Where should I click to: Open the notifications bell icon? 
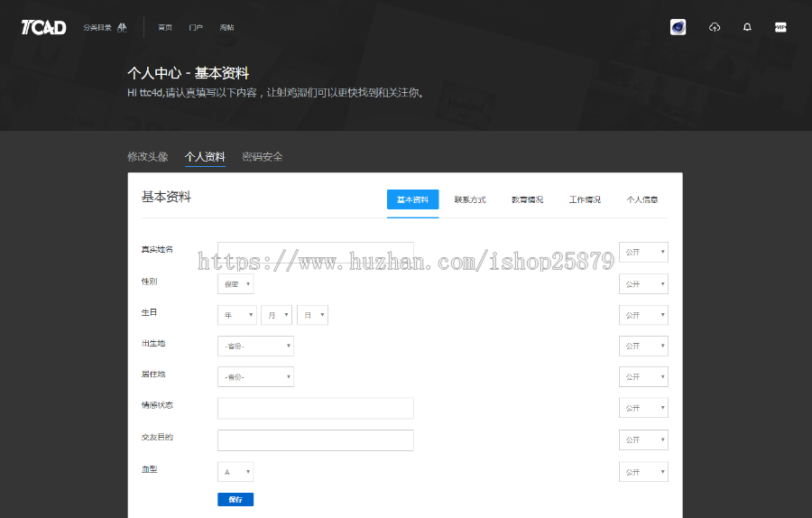[747, 27]
